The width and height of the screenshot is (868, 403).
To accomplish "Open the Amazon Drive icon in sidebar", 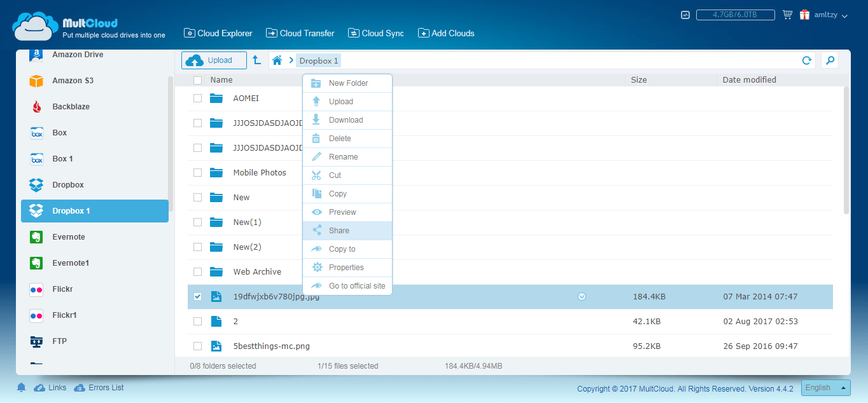I will tap(37, 55).
